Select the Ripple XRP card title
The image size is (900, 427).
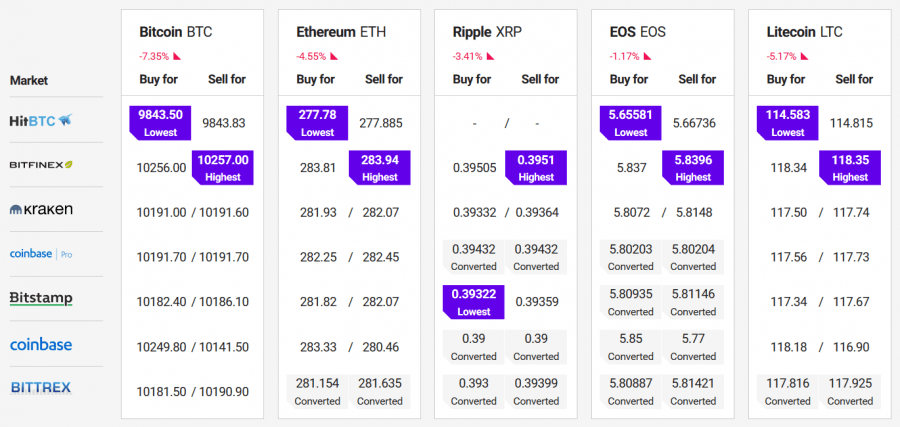486,32
